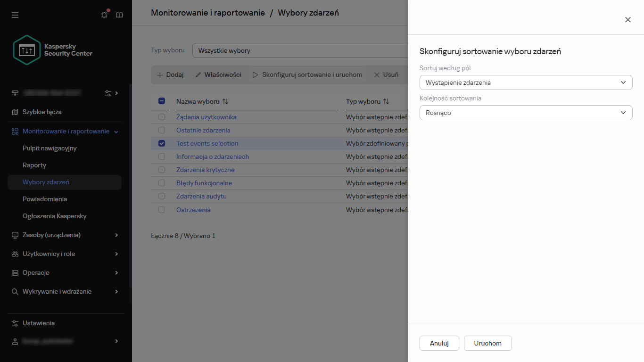The width and height of the screenshot is (644, 362).
Task: Open the Sortuj według pól dropdown
Action: tap(526, 82)
